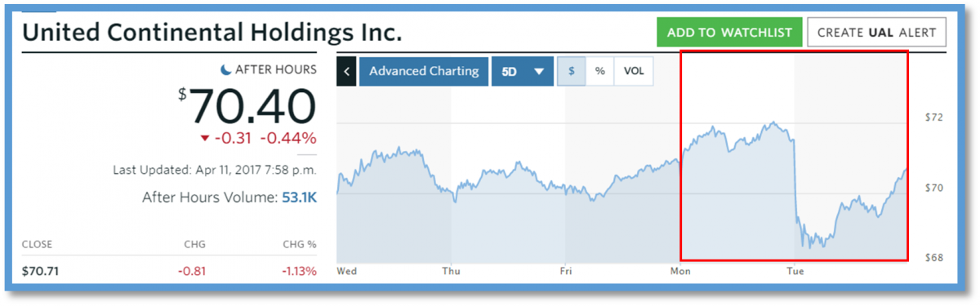Collapse chart with left chevron icon
Image resolution: width=980 pixels, height=306 pixels.
(346, 71)
